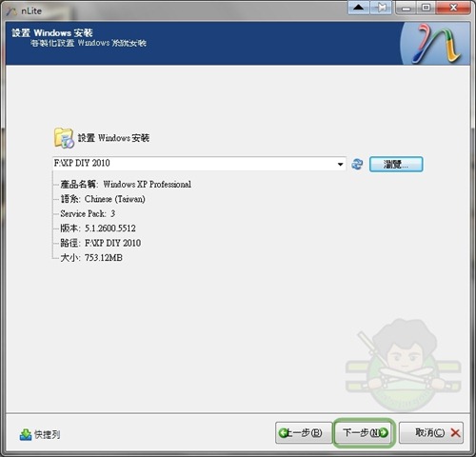The image size is (476, 457).
Task: Select the Service Pack: 3 entry
Action: point(88,213)
